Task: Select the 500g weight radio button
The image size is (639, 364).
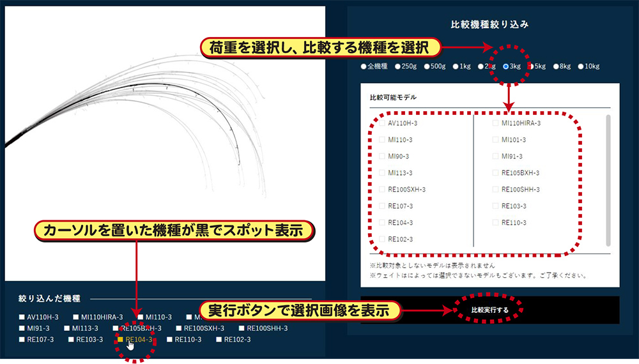Action: pos(426,66)
